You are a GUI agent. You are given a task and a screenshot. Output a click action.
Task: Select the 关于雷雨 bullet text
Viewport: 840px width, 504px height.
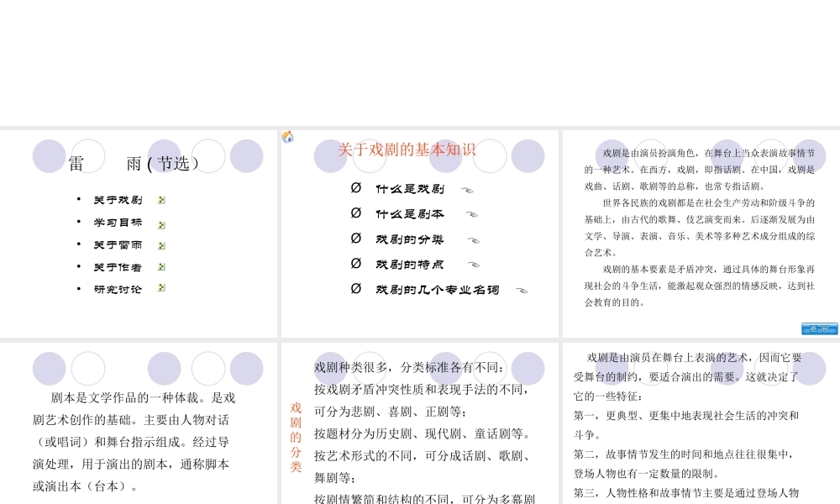[118, 244]
